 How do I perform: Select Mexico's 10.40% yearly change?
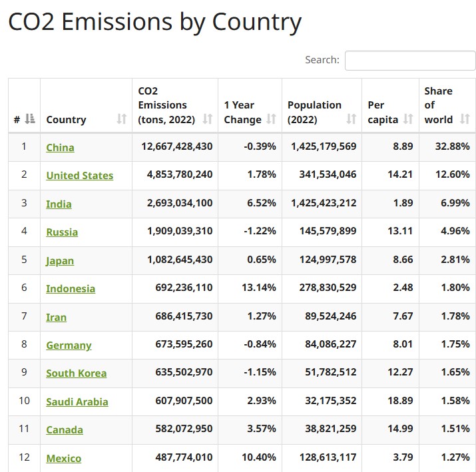(259, 457)
